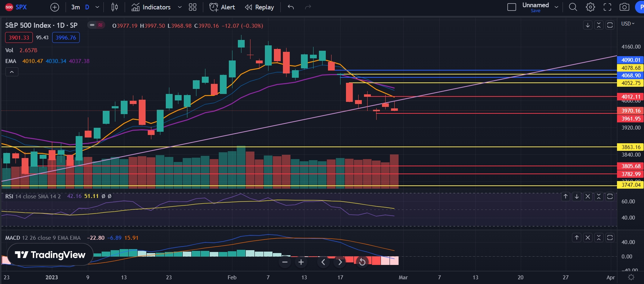Click the S&P 500 Index chart title
This screenshot has height=284, width=644.
[41, 25]
